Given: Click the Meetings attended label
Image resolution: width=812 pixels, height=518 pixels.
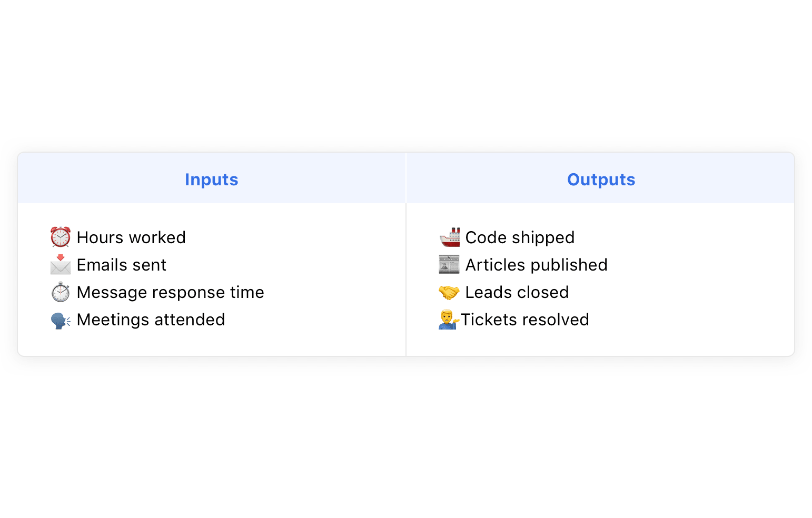Looking at the screenshot, I should (x=151, y=320).
